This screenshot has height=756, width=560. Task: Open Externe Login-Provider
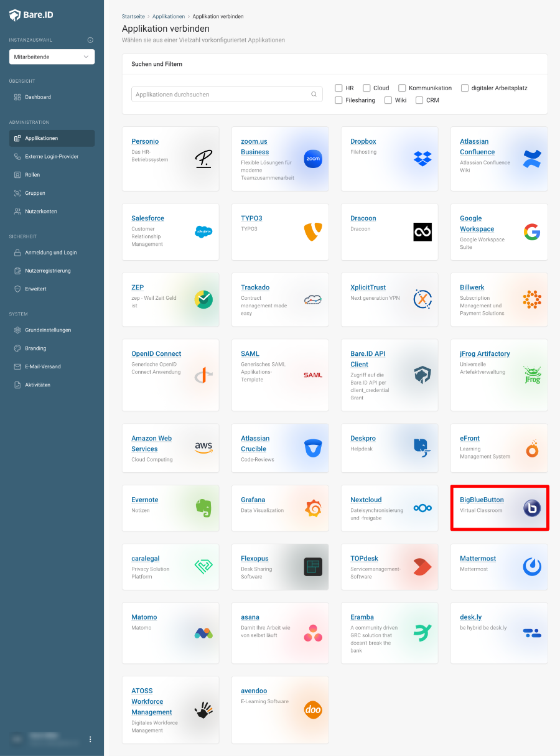(x=52, y=157)
